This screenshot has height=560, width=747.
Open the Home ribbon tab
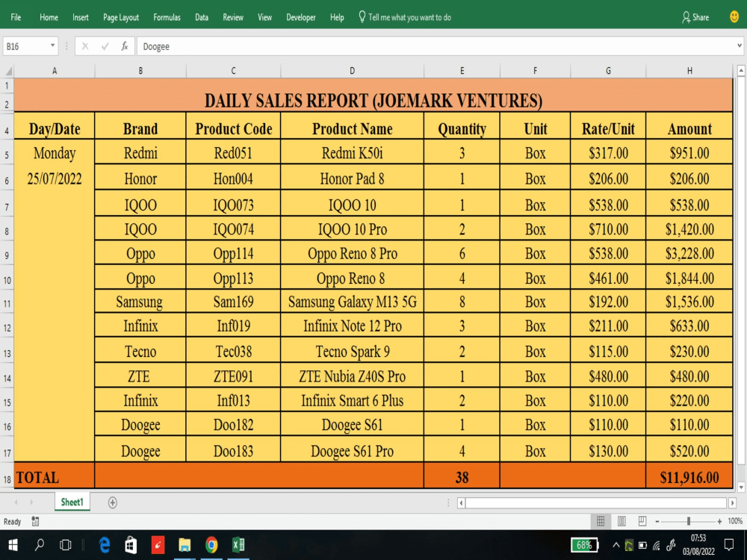(x=49, y=17)
